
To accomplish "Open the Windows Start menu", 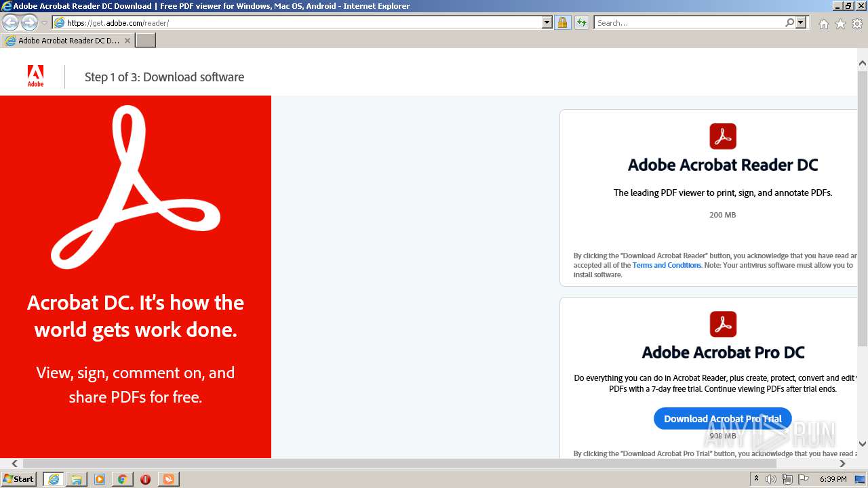I will pyautogui.click(x=19, y=479).
